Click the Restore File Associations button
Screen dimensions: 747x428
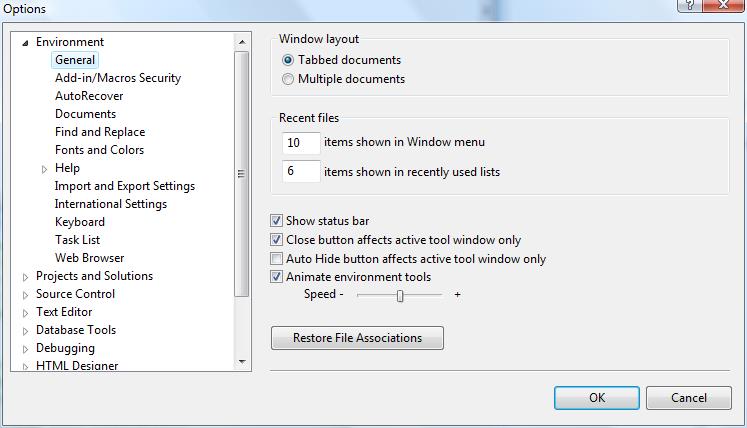pyautogui.click(x=357, y=338)
